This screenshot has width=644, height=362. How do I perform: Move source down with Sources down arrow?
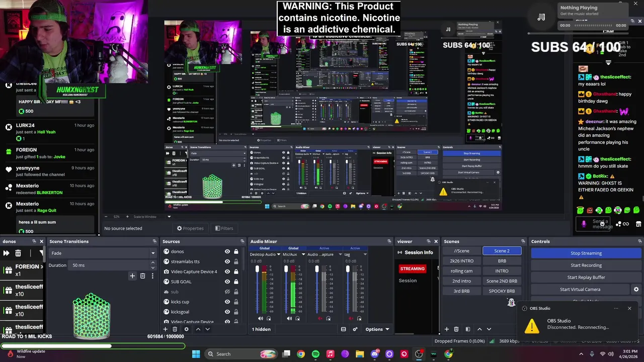(207, 329)
